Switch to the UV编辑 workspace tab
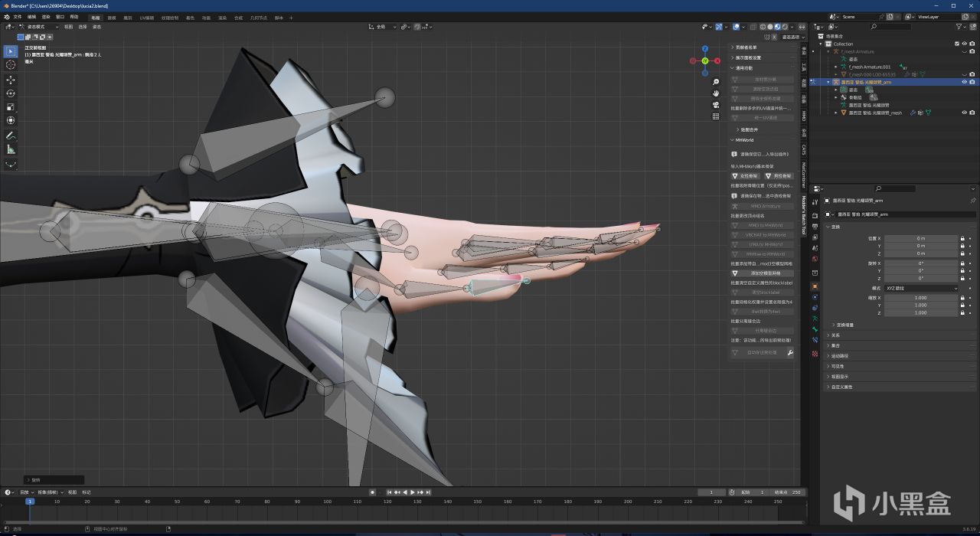The width and height of the screenshot is (980, 536). tap(147, 17)
